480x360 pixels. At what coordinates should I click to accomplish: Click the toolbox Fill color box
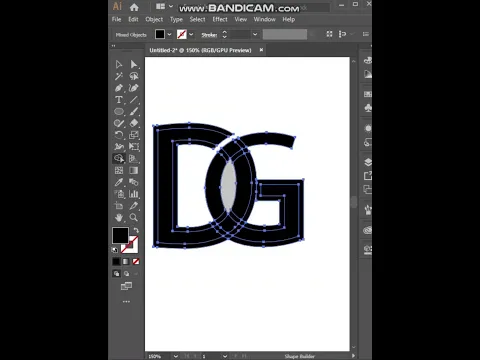(x=120, y=235)
